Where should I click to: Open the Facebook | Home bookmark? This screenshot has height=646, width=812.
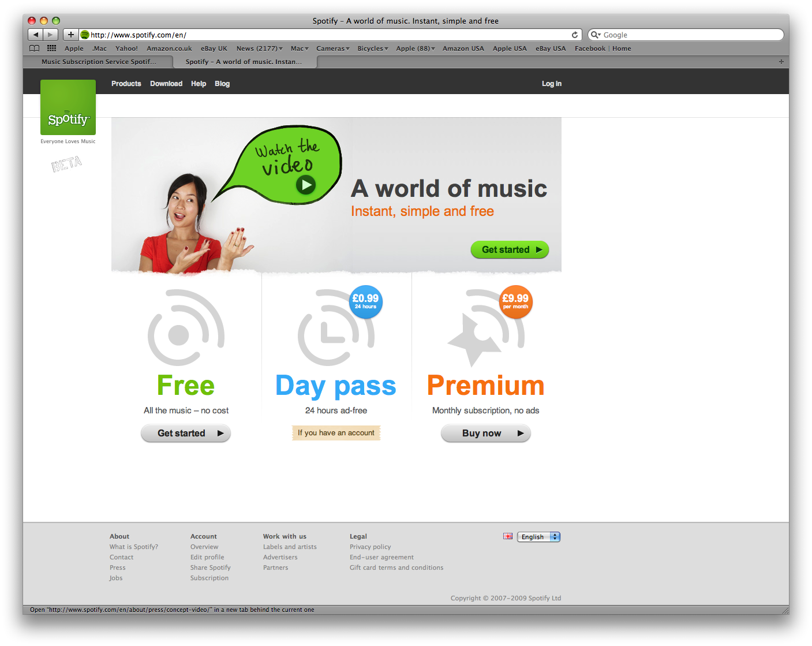tap(603, 48)
